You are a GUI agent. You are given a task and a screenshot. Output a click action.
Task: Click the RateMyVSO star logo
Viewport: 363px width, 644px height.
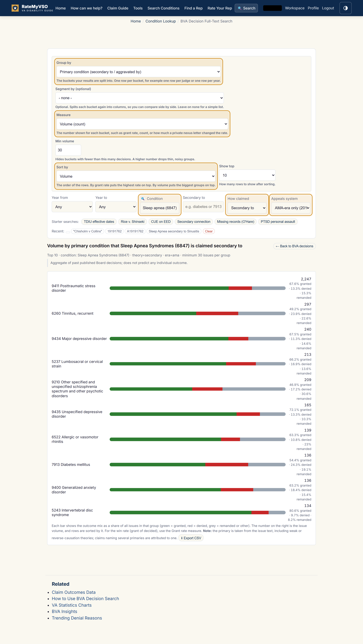15,8
